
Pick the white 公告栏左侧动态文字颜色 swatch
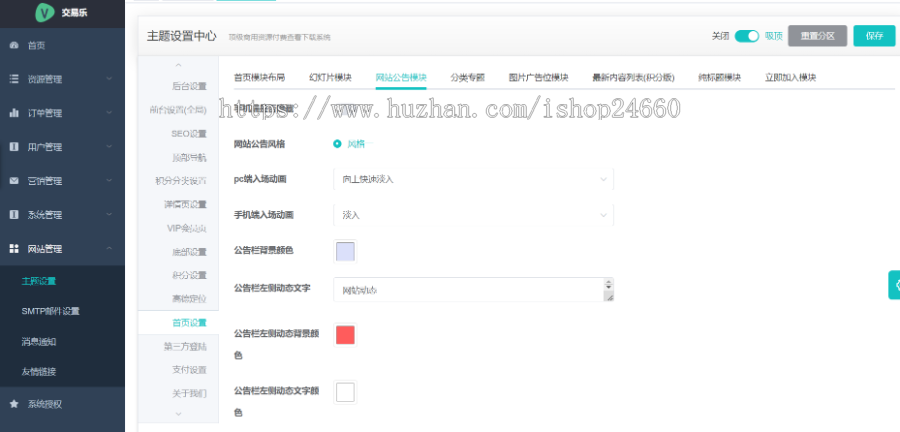345,392
